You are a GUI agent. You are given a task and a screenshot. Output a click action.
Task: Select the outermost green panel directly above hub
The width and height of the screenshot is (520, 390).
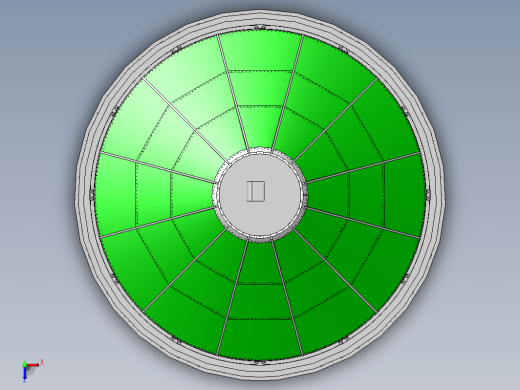coord(260,51)
